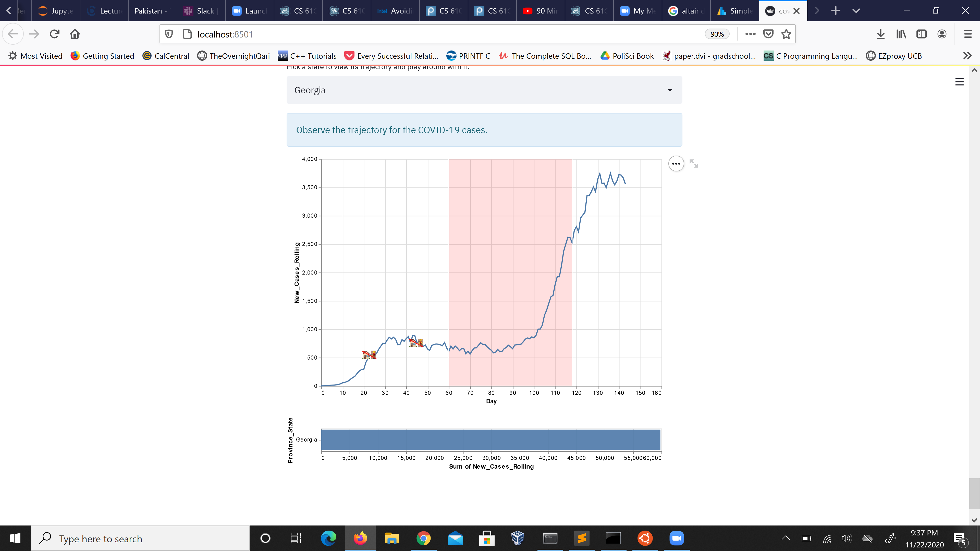Viewport: 980px width, 551px height.
Task: Open the downloads panel
Action: click(880, 34)
